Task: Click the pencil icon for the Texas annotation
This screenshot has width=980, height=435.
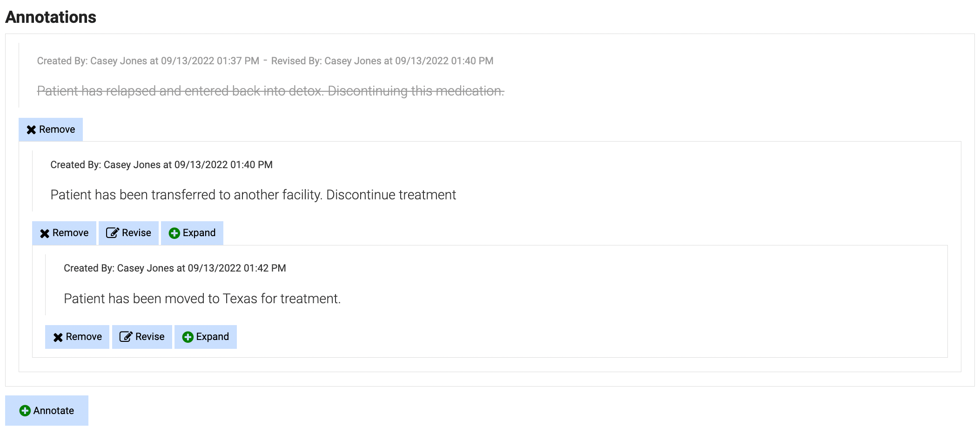Action: (x=126, y=337)
